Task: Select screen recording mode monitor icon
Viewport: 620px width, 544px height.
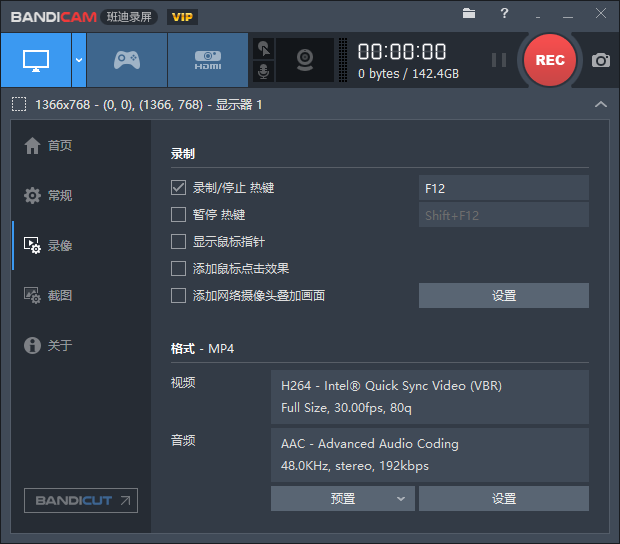Action: pyautogui.click(x=36, y=60)
